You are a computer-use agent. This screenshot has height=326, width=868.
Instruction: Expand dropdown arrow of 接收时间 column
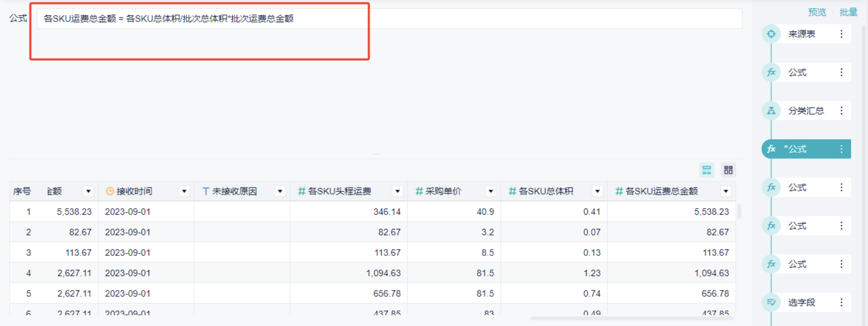pyautogui.click(x=184, y=191)
